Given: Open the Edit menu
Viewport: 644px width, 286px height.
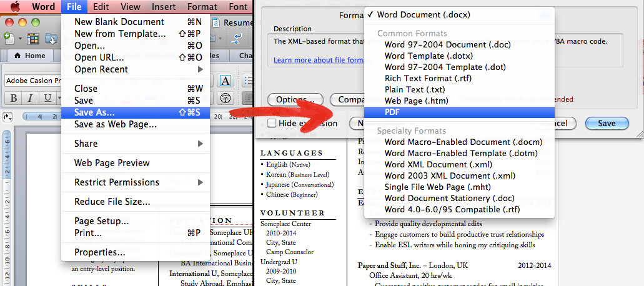Looking at the screenshot, I should point(101,6).
